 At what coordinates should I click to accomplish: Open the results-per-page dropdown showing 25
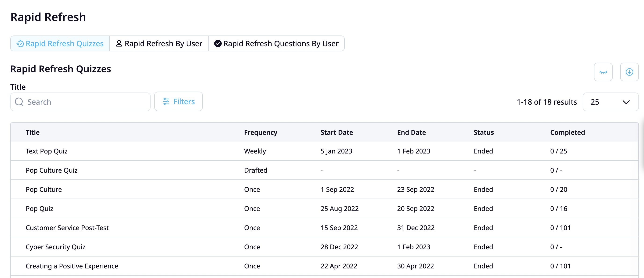click(611, 102)
